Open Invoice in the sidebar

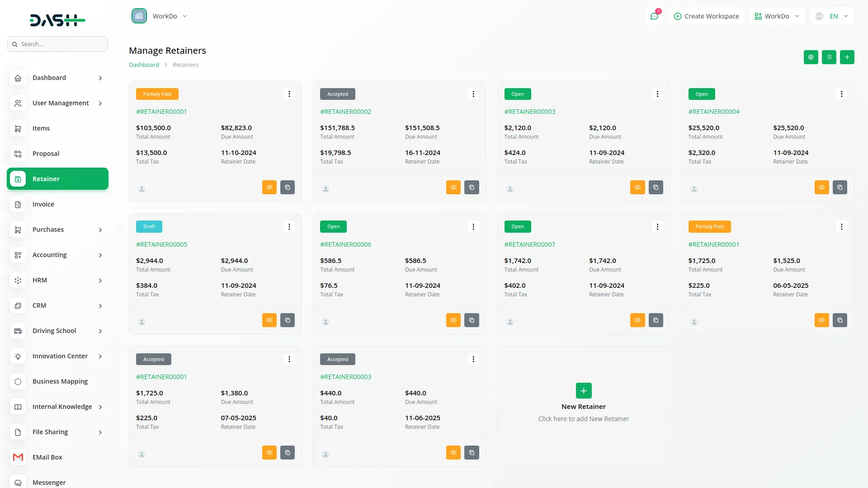tap(43, 204)
